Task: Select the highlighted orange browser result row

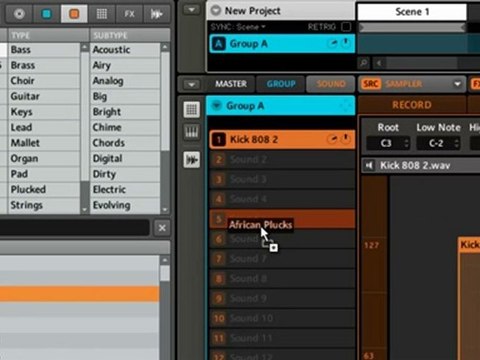Action: point(79,294)
